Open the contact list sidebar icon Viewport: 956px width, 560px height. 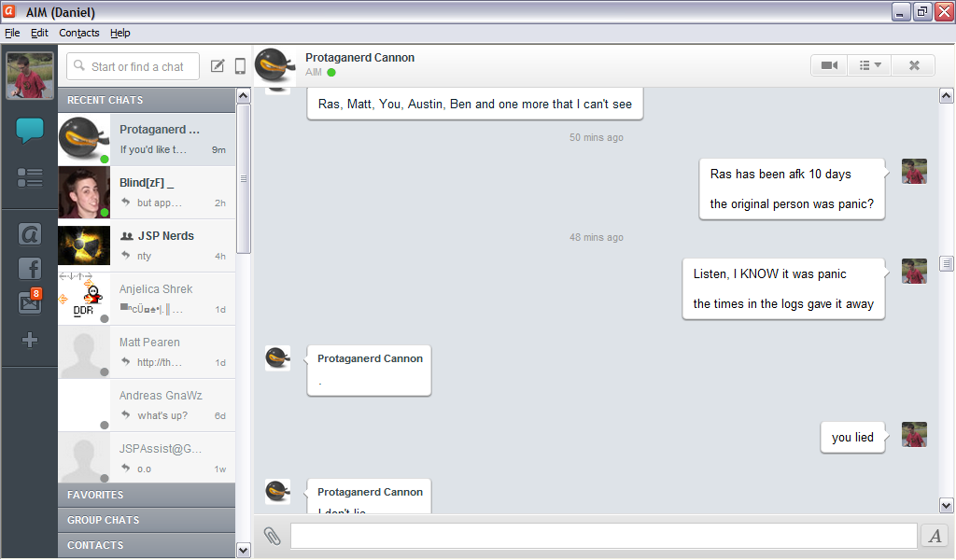(x=29, y=178)
